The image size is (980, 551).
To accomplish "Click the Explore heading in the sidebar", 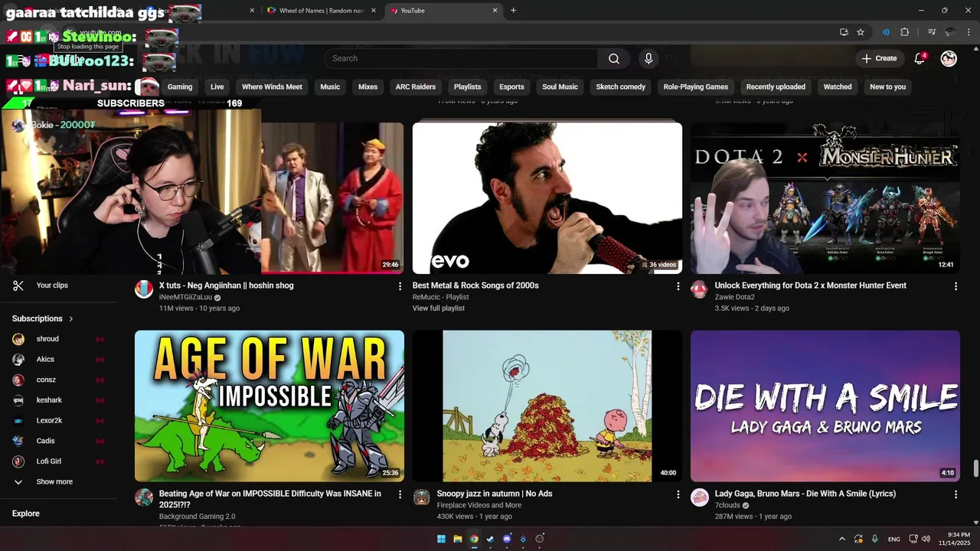I will (x=26, y=514).
